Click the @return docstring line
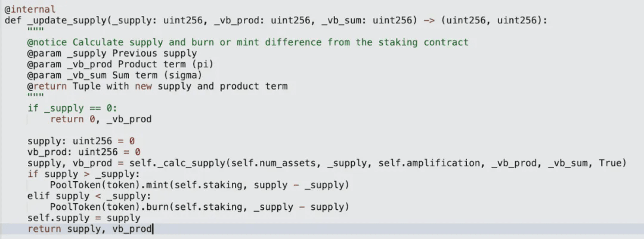 point(157,86)
